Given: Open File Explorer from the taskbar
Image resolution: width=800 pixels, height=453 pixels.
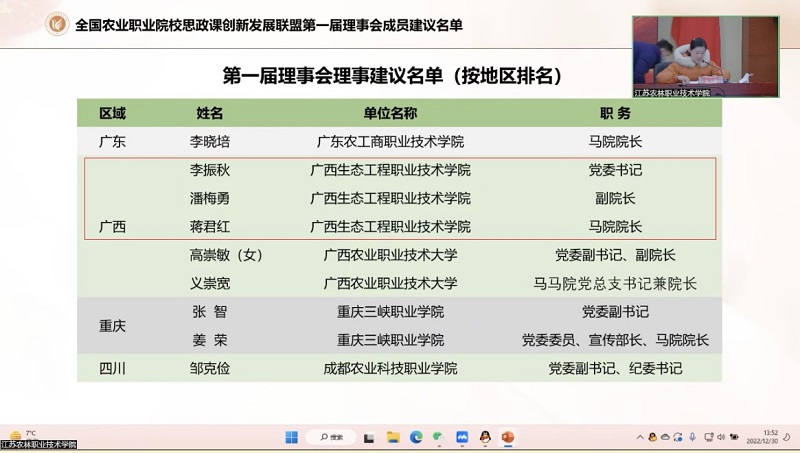Looking at the screenshot, I should point(393,437).
